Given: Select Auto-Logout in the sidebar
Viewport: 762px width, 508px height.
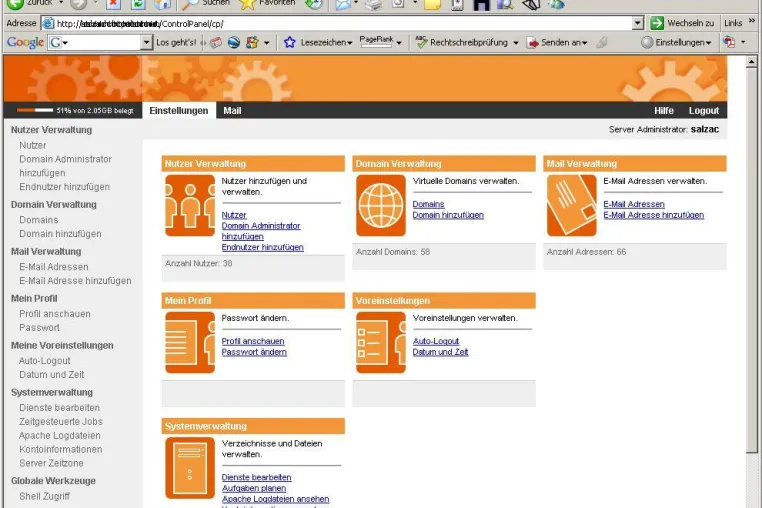Looking at the screenshot, I should coord(45,360).
